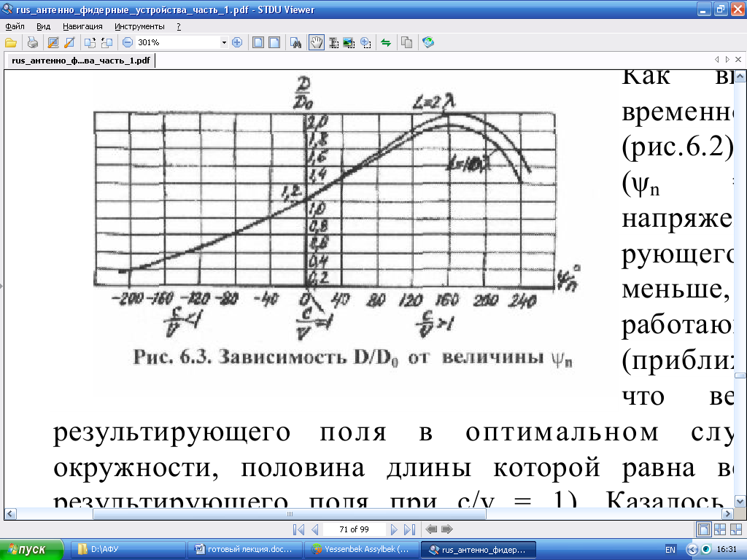Click horizontal scrollbar right arrow
Image resolution: width=747 pixels, height=560 pixels.
(x=727, y=514)
